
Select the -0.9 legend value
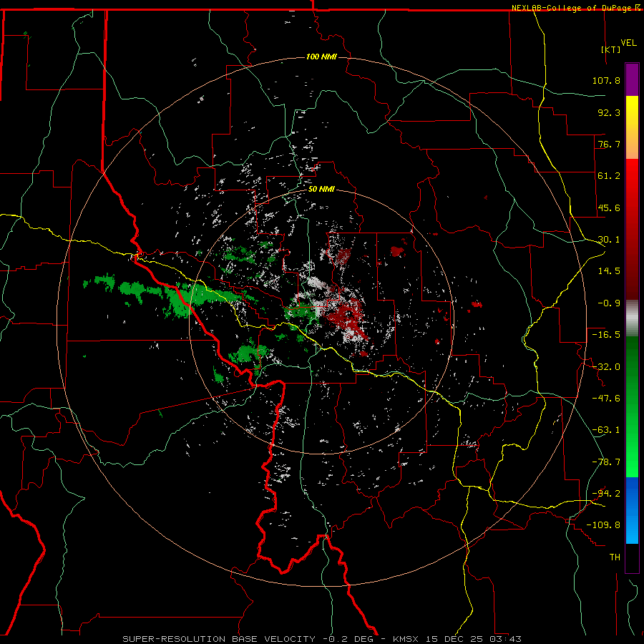coord(609,303)
